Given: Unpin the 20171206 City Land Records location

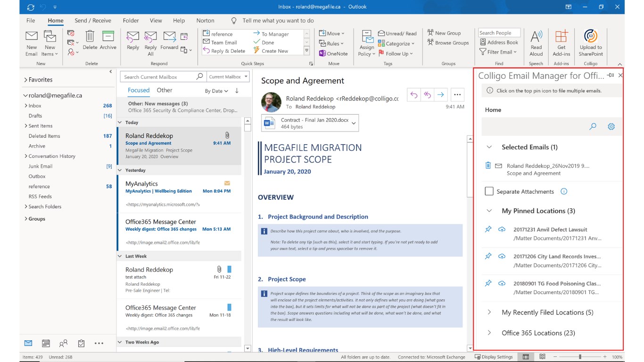Looking at the screenshot, I should coord(488,256).
